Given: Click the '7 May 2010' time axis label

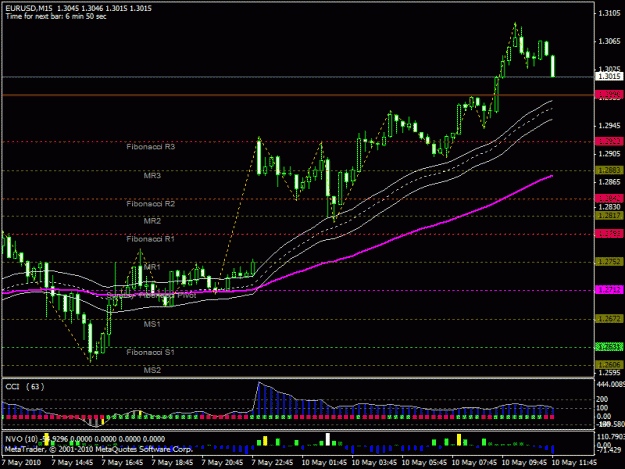Looking at the screenshot, I should coord(22,463).
